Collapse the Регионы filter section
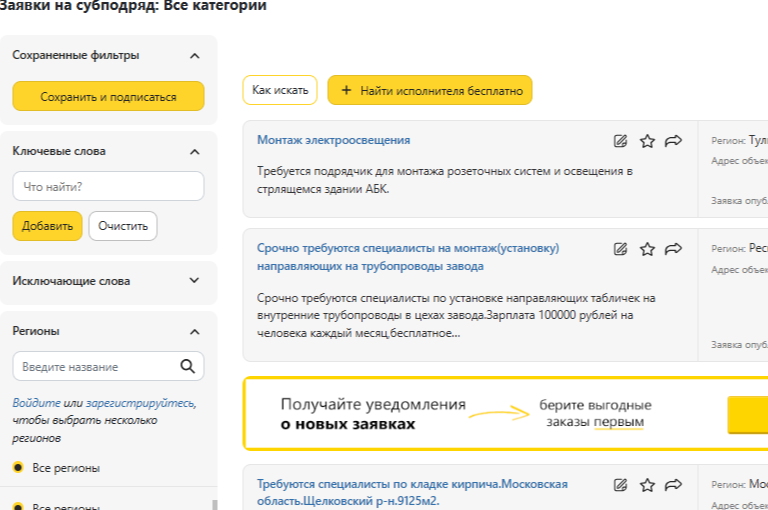 coord(195,331)
